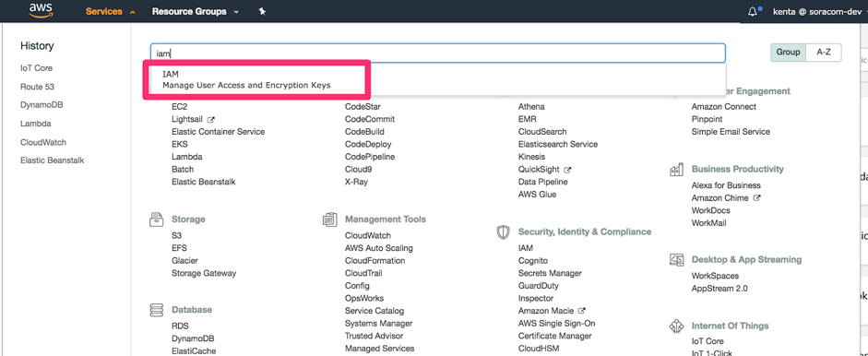Open the Secrets Manager service link
The image size is (868, 356).
click(550, 274)
